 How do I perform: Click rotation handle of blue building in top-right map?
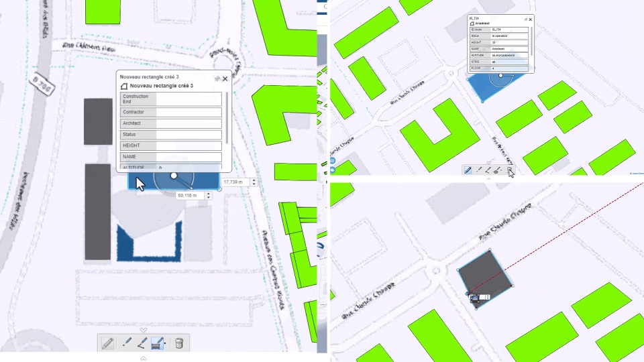coord(500,76)
